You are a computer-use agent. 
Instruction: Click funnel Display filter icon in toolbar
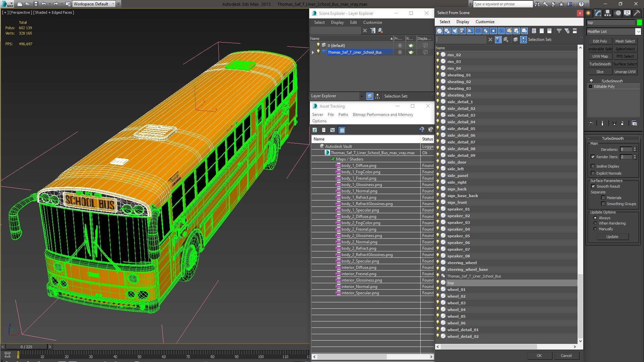(559, 31)
